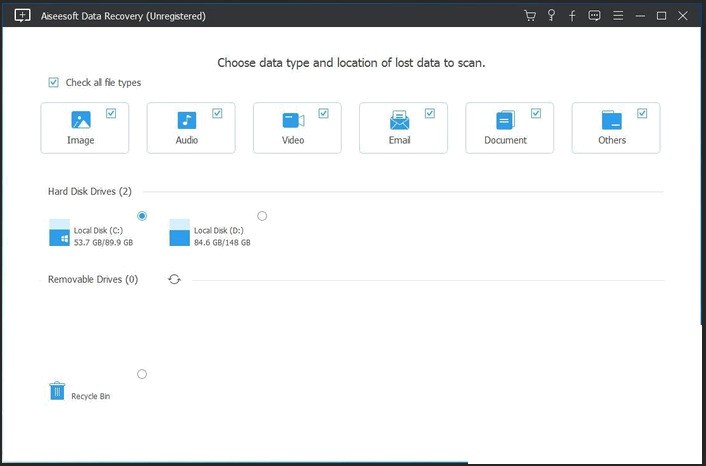Uncheck the Others type checkbox
Screen dimensions: 706x466
[642, 113]
